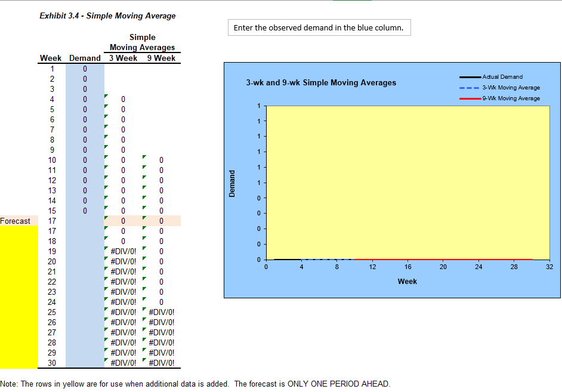Click the instruction box about entering observed demand
The image size is (562, 392).
click(319, 27)
